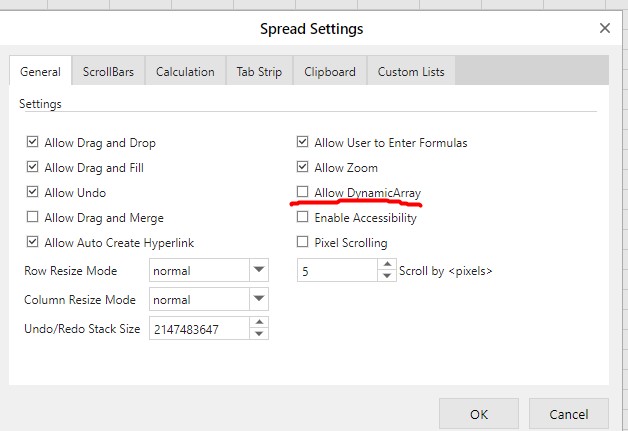Enable Allow Drag and Merge
This screenshot has width=628, height=431.
(33, 217)
